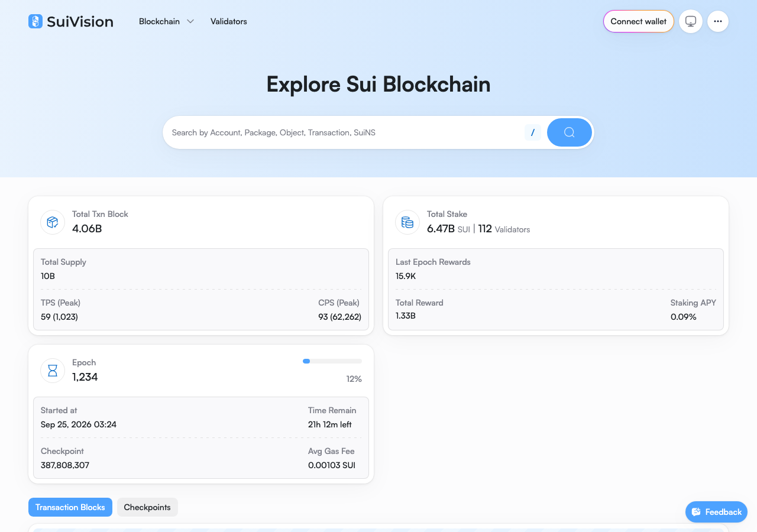Click the Feedback chat icon
This screenshot has height=532, width=757.
coord(696,512)
